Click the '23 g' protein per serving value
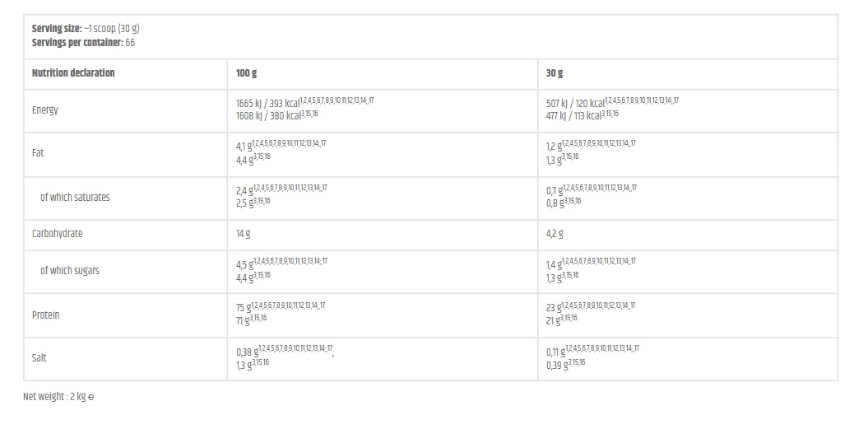 [x=554, y=308]
